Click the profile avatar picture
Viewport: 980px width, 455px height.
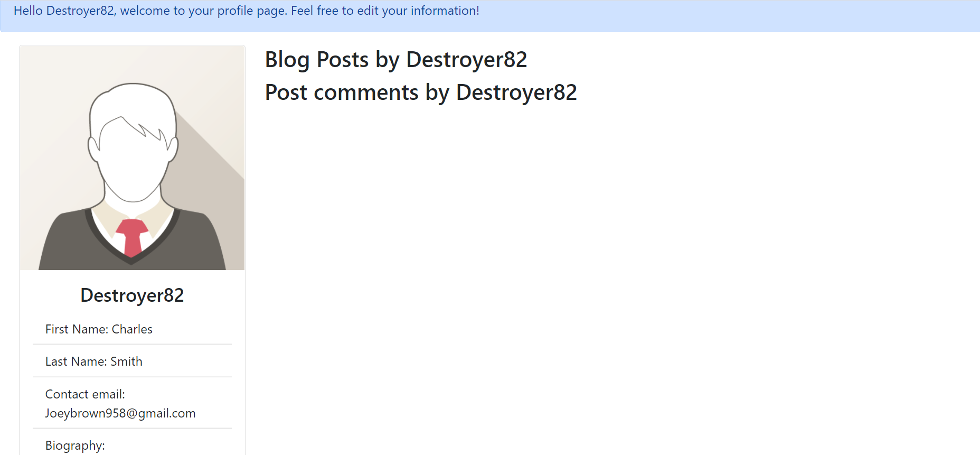(132, 157)
